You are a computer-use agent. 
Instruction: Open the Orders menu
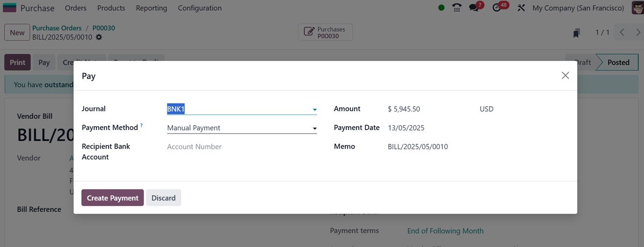(75, 8)
